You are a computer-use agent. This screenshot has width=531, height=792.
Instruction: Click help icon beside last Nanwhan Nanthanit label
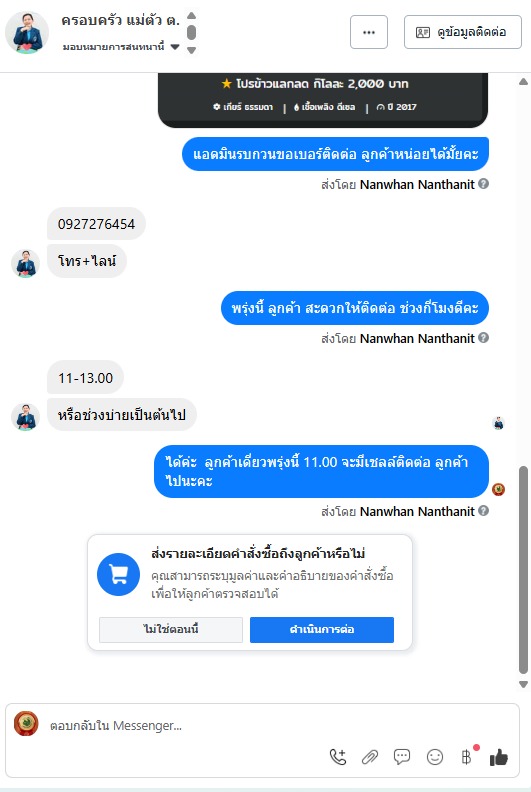(484, 511)
